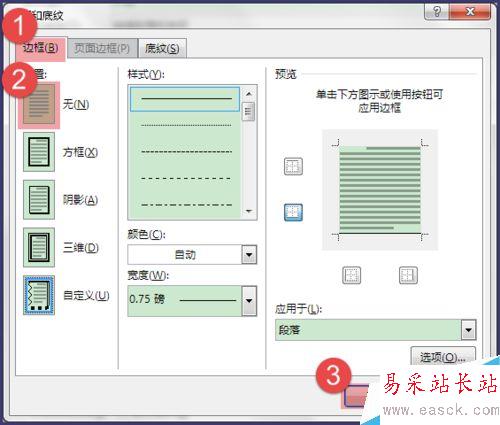Open the 应用于(L) apply-to dropdown arrow
This screenshot has height=425, width=500.
[x=469, y=330]
